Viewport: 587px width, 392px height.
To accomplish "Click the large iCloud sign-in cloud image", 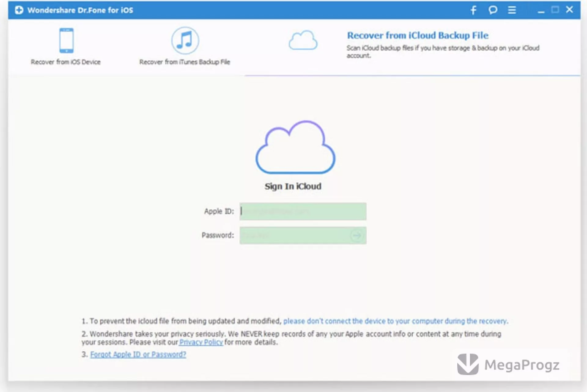I will coord(295,147).
